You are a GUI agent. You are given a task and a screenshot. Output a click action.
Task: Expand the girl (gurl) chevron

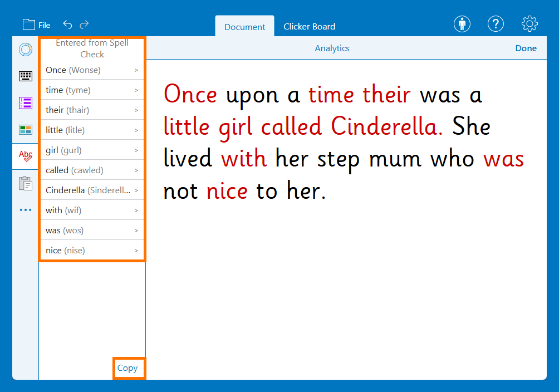136,150
